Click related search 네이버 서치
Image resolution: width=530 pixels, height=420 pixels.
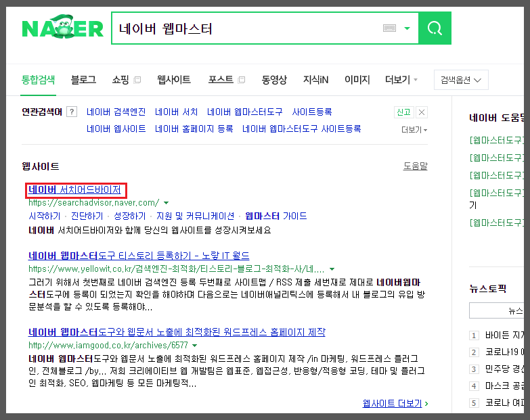click(176, 112)
